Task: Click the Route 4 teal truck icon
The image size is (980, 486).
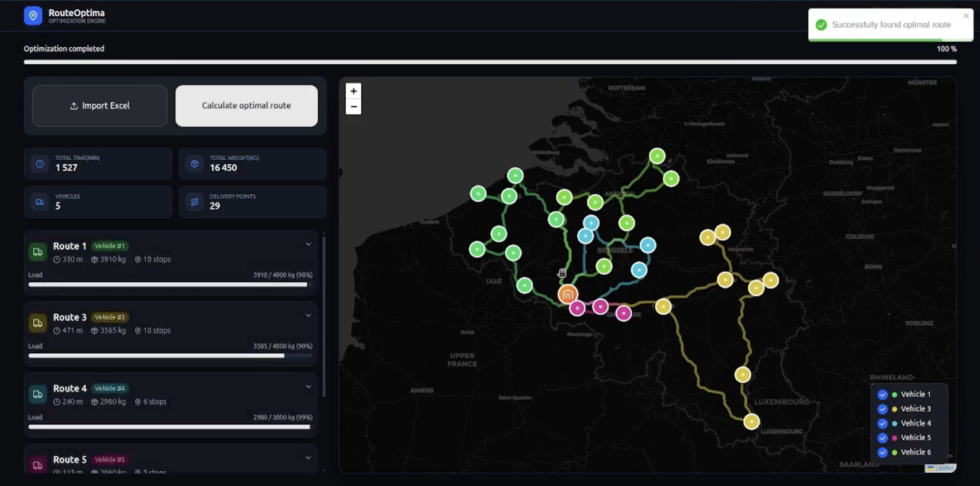Action: pyautogui.click(x=38, y=394)
